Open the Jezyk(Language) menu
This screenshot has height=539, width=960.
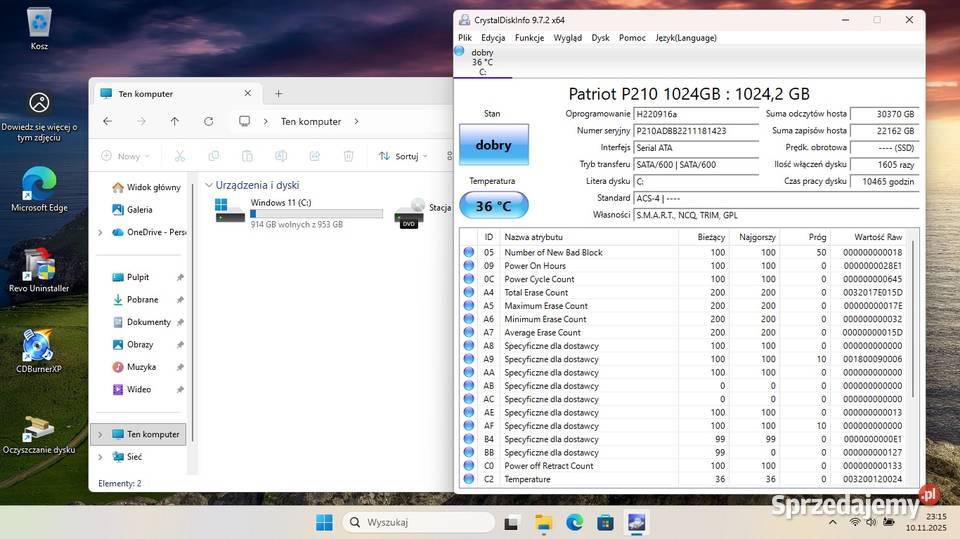tap(685, 38)
